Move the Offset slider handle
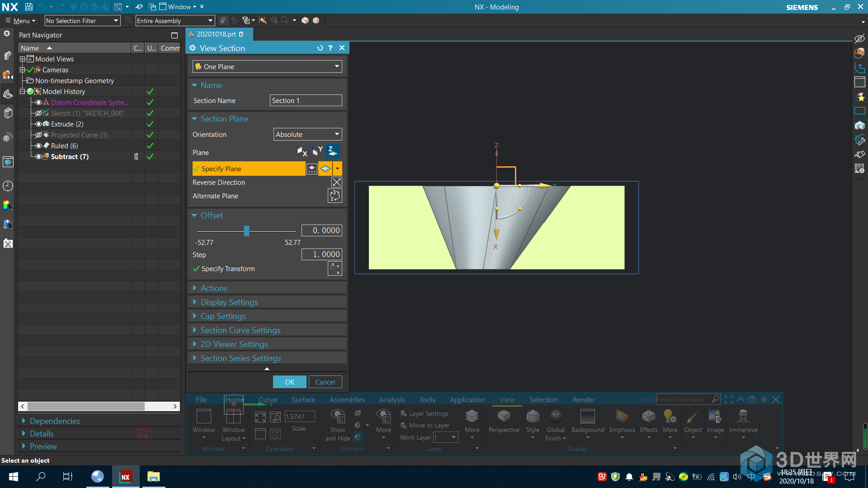Viewport: 868px width, 488px height. coord(246,231)
